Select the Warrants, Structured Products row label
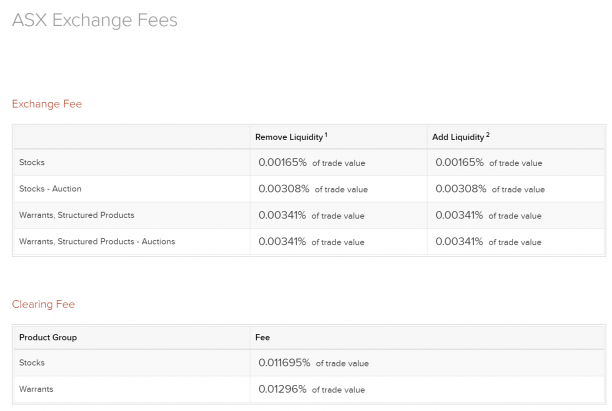Viewport: 612px width, 411px height. coord(76,215)
